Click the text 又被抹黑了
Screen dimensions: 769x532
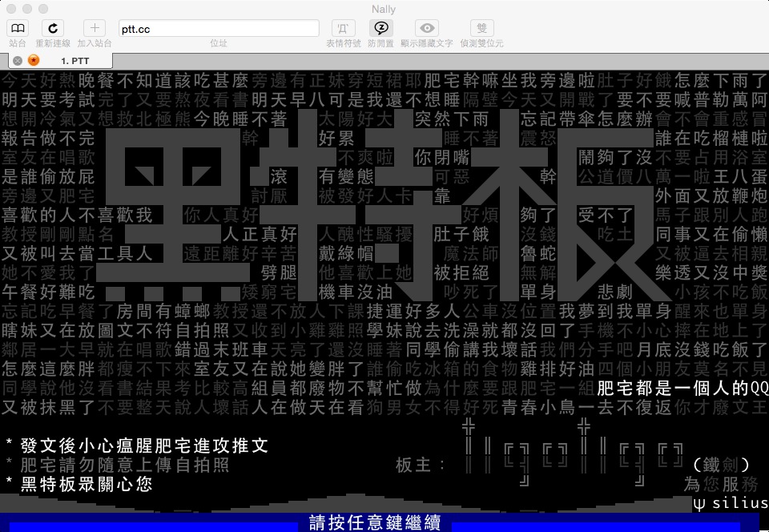[x=49, y=408]
